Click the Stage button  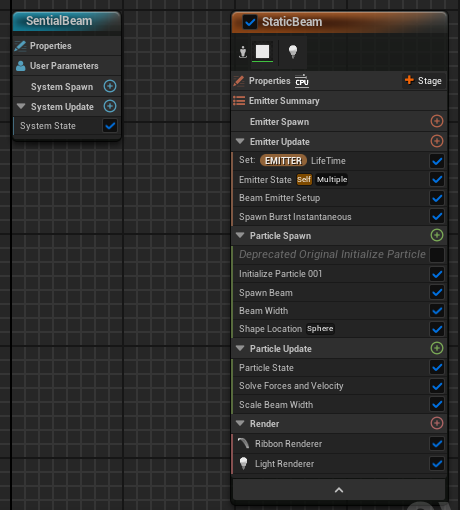click(423, 81)
